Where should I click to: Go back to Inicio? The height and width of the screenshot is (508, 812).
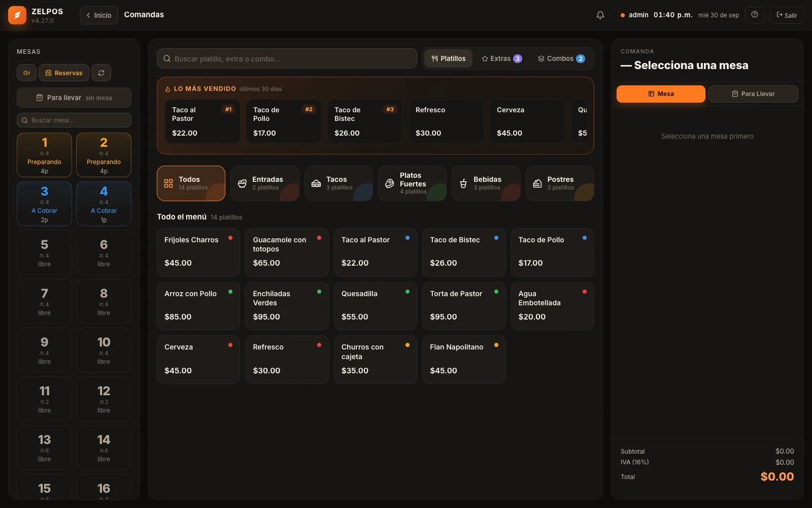[99, 15]
